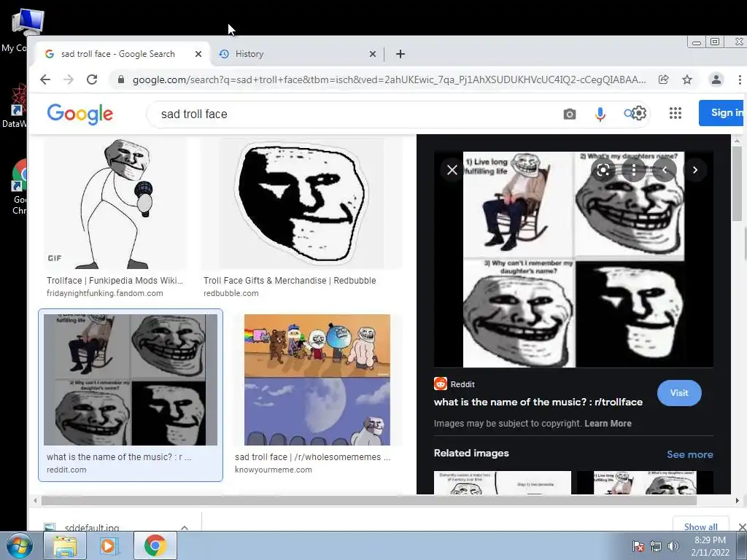
Task: Bookmark this page with the star
Action: tap(687, 79)
